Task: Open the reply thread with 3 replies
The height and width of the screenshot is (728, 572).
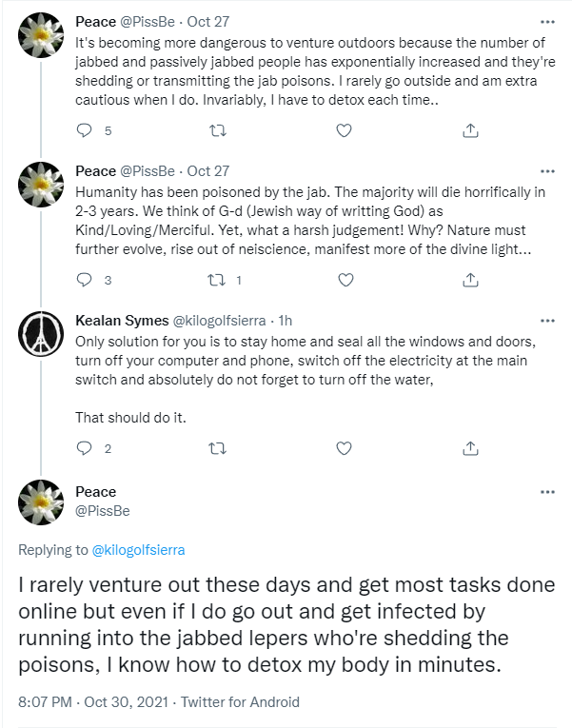Action: point(84,280)
